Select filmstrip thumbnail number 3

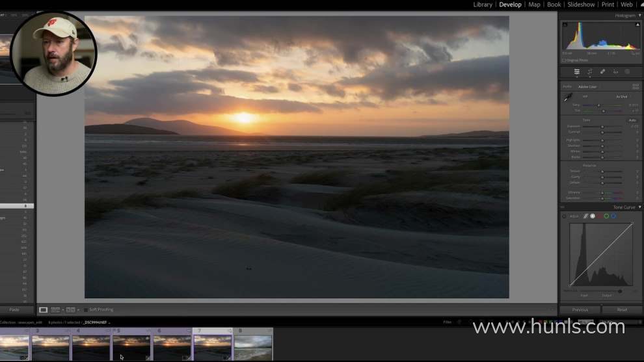tap(51, 347)
